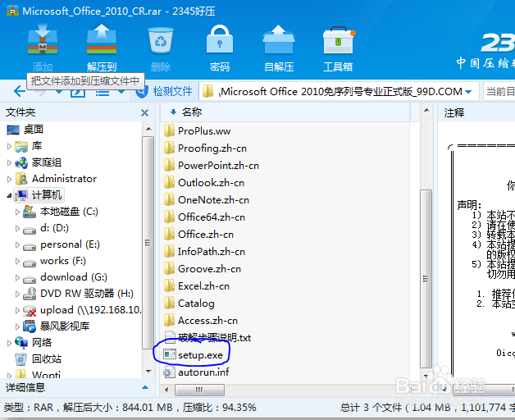Click the 网络 network icon
Viewport: 515px width, 420px height.
coord(21,342)
